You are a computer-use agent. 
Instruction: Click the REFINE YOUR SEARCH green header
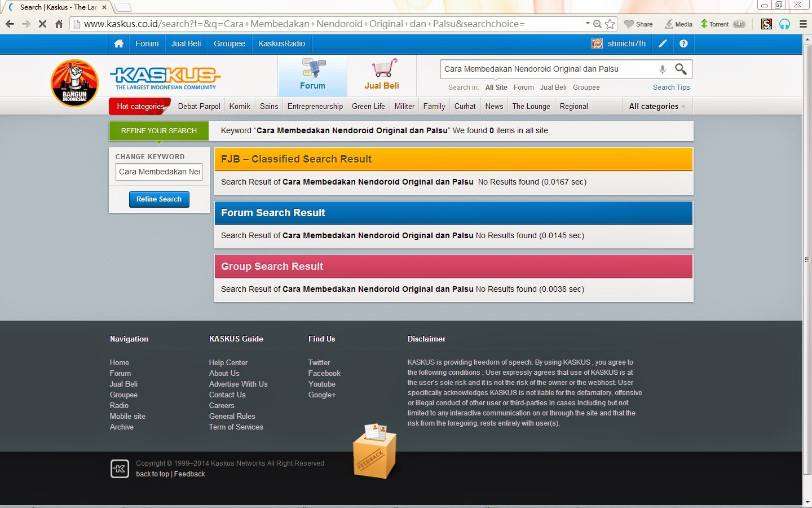point(159,130)
